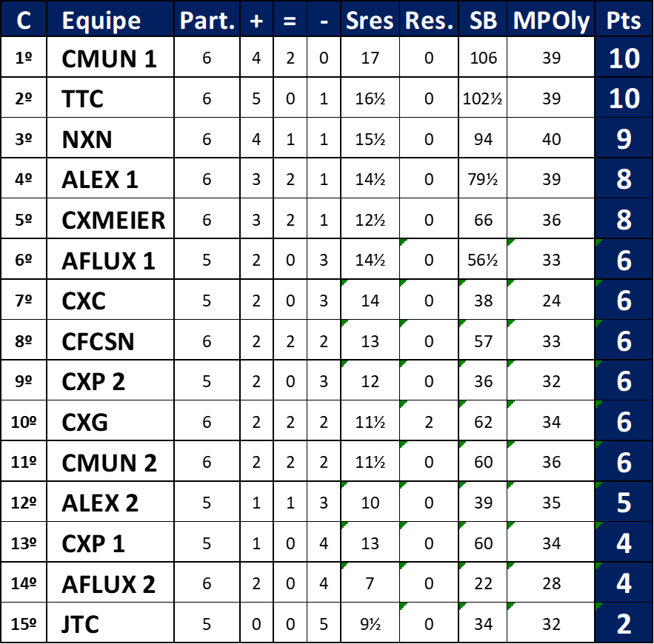This screenshot has width=654, height=644.
Task: Click the 'Sres' column header
Action: (370, 20)
